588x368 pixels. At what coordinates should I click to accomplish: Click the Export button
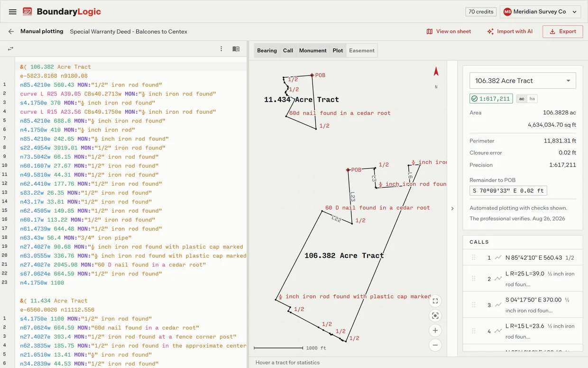pos(563,31)
